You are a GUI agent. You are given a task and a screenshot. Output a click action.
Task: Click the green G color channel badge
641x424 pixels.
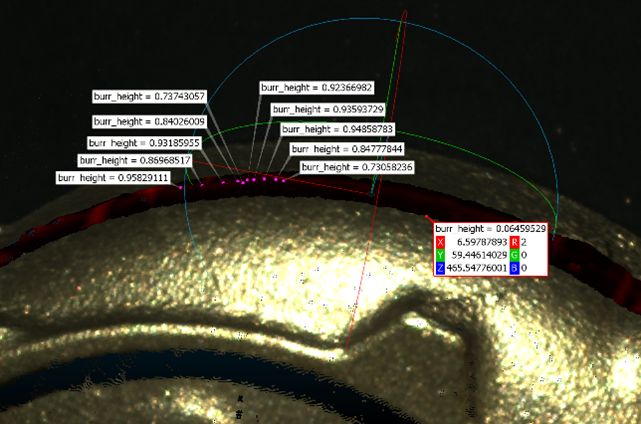[x=514, y=255]
